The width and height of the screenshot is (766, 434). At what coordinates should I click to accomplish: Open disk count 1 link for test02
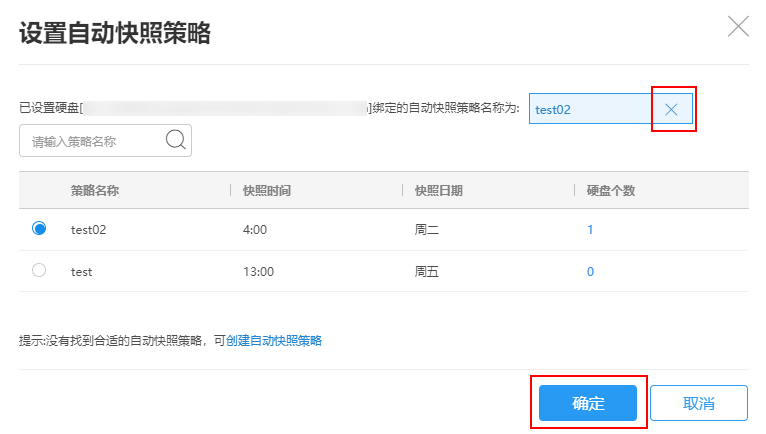click(x=590, y=230)
